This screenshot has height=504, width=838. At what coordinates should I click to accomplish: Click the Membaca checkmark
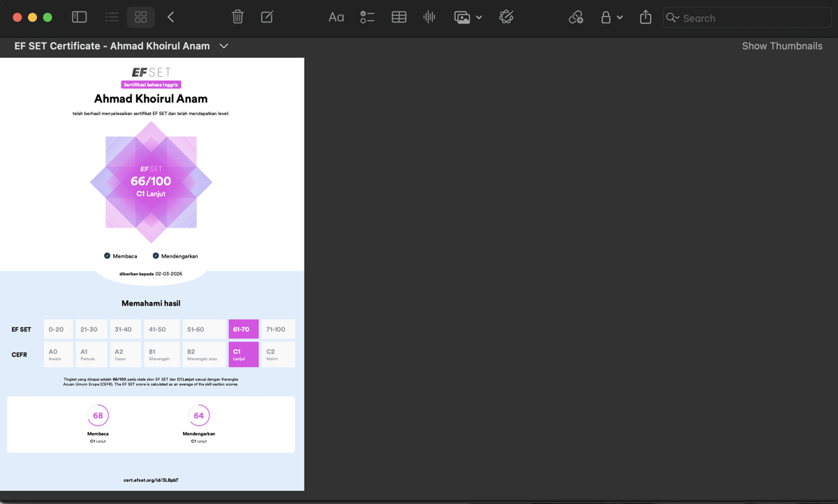[x=107, y=256]
